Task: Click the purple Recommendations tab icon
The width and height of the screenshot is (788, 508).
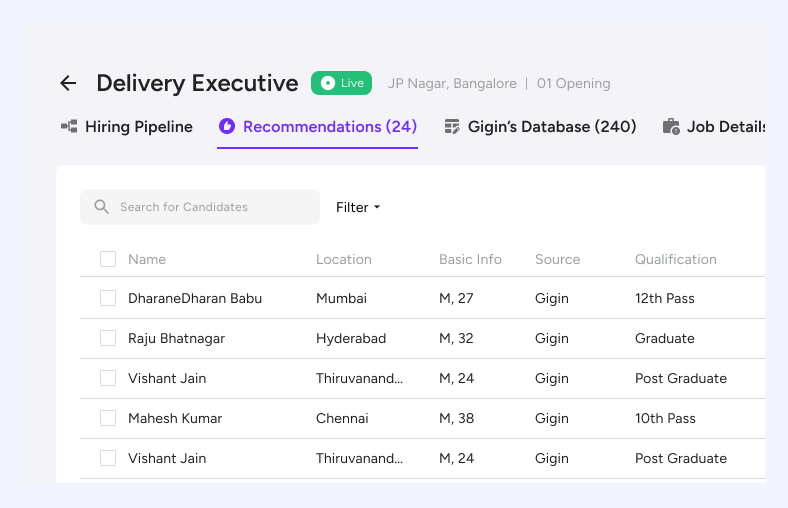Action: [x=227, y=127]
